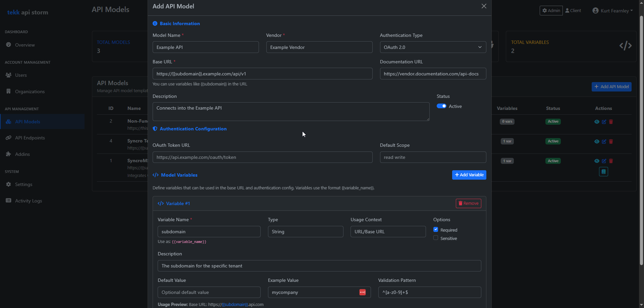Click the LastPass icon in the Example Value field

click(363, 292)
